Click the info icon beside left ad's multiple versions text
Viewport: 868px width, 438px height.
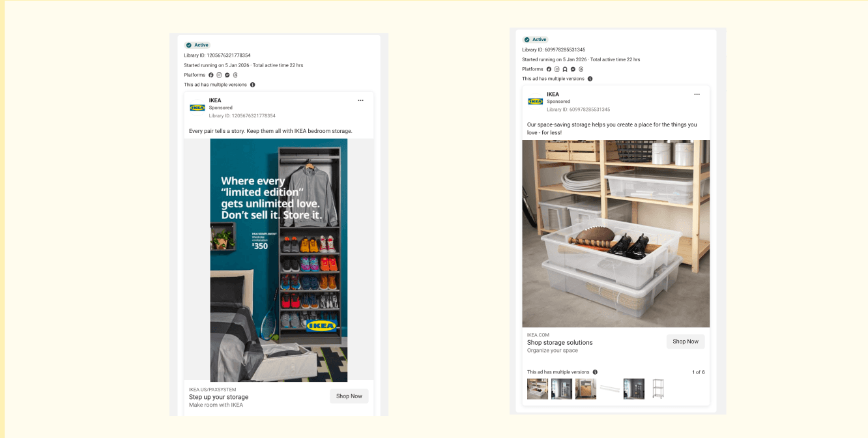[x=252, y=85]
